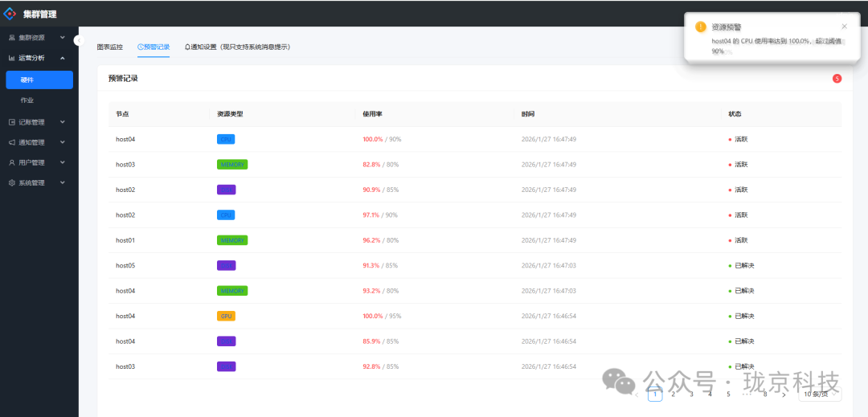The width and height of the screenshot is (868, 417).
Task: Click the orange warning icon in 资源预警 popup
Action: tap(701, 27)
